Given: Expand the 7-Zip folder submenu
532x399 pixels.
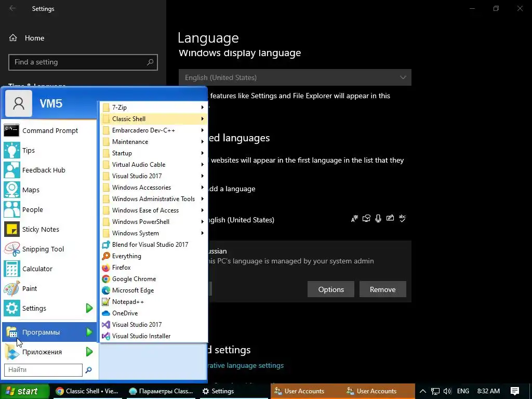Looking at the screenshot, I should (153, 107).
